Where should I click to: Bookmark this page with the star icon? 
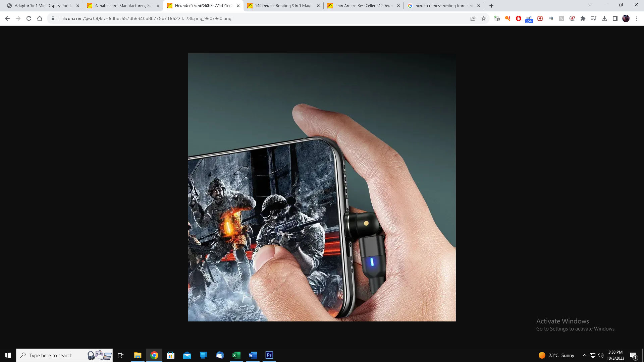(x=484, y=19)
